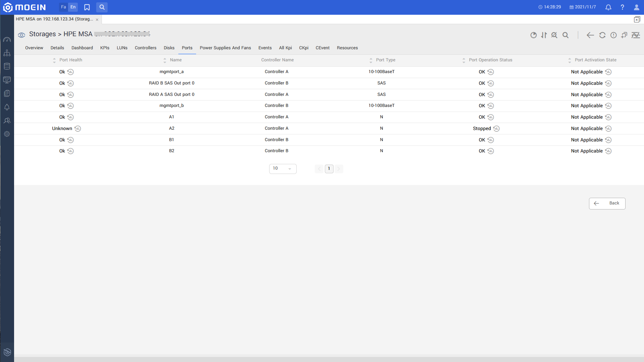
Task: Click the refresh icon in page toolbar
Action: [602, 35]
